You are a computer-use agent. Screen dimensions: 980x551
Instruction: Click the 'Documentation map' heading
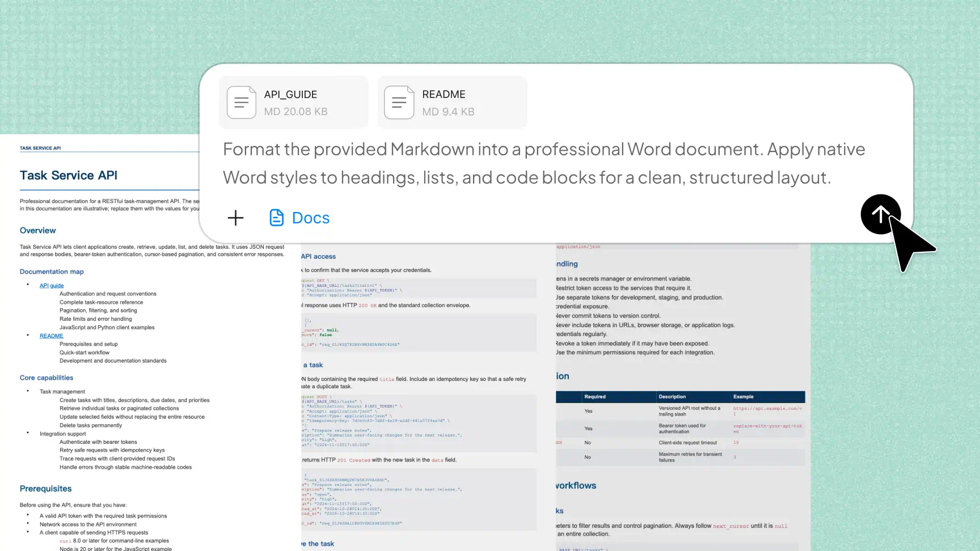[x=52, y=272]
